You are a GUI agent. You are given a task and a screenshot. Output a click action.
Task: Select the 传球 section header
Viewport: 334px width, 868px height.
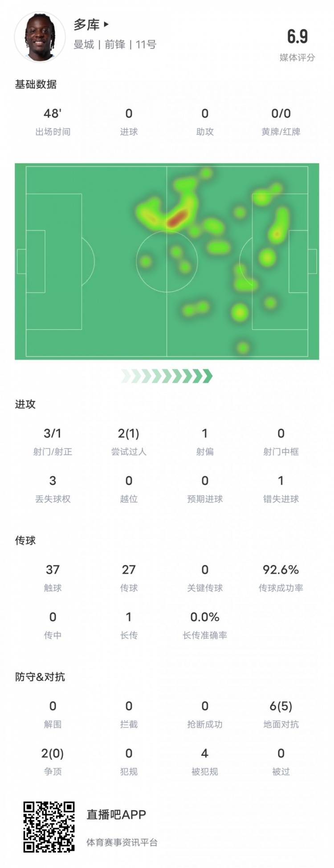coord(25,540)
